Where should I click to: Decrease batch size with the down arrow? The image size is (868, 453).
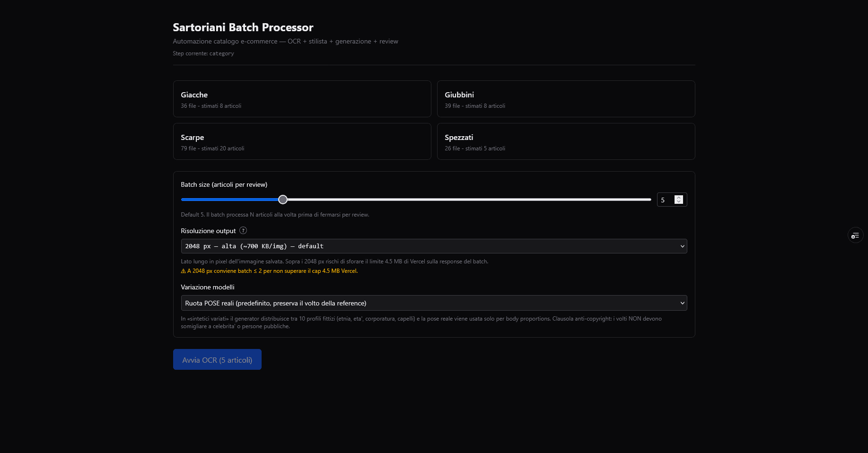tap(679, 202)
